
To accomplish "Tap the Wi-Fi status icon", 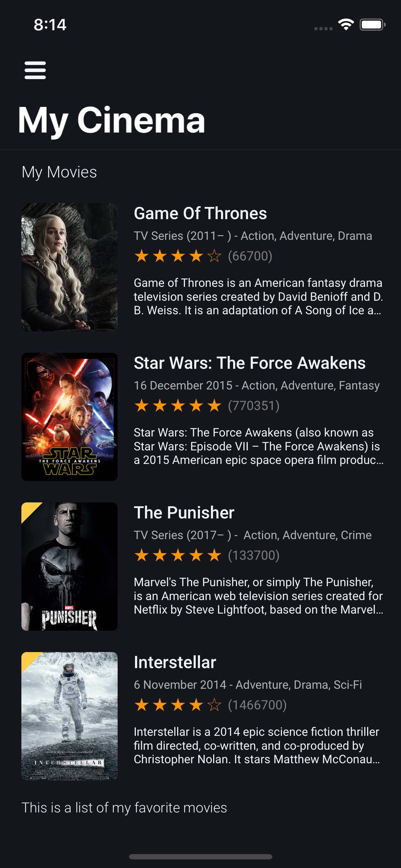I will click(346, 25).
